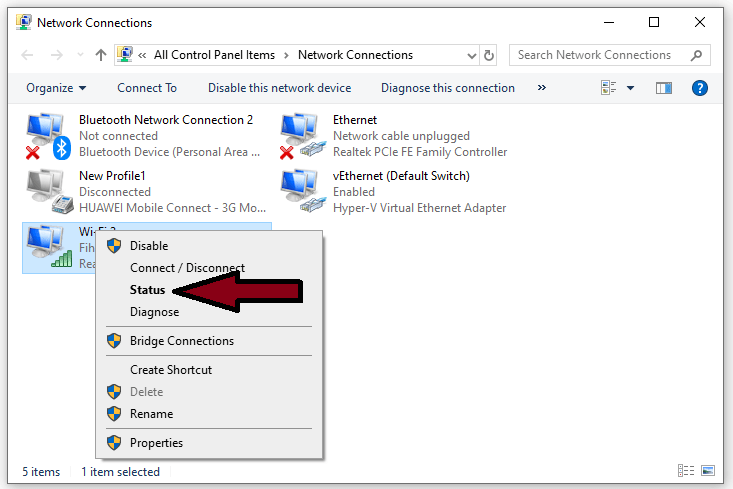Refresh the Network Connections view
This screenshot has height=489, width=733.
489,56
